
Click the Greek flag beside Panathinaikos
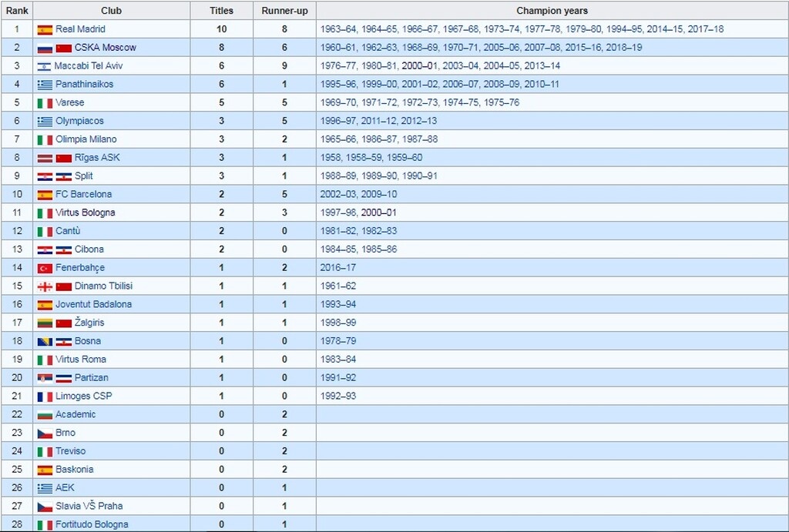click(45, 85)
